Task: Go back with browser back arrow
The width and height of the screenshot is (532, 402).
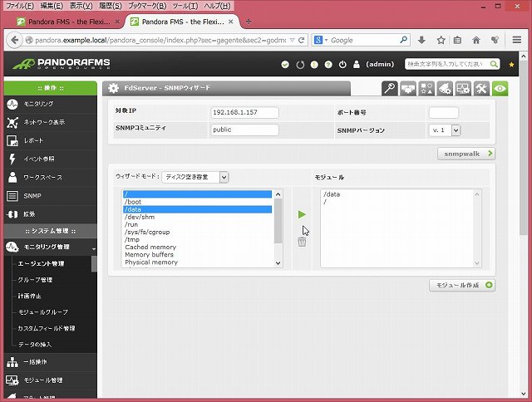Action: click(14, 40)
